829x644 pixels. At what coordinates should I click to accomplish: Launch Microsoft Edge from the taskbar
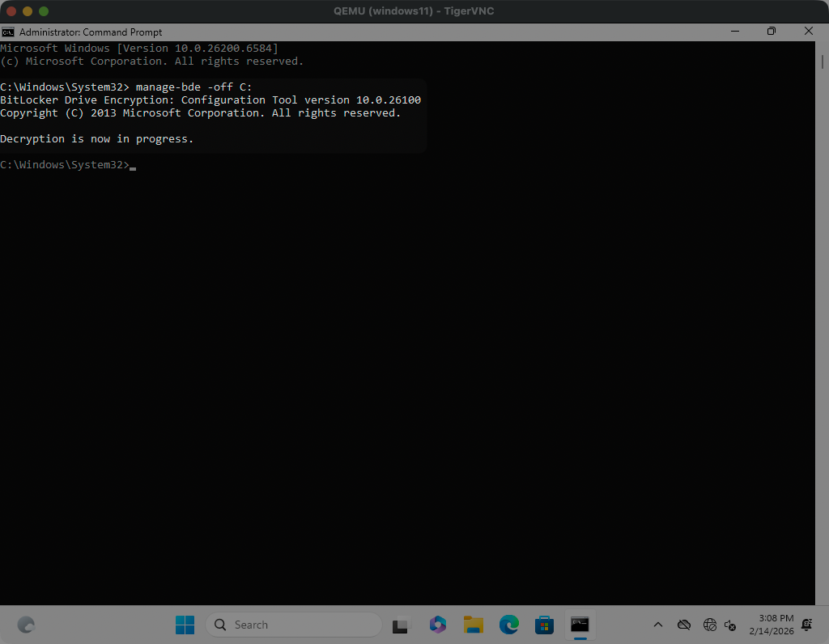tap(508, 625)
